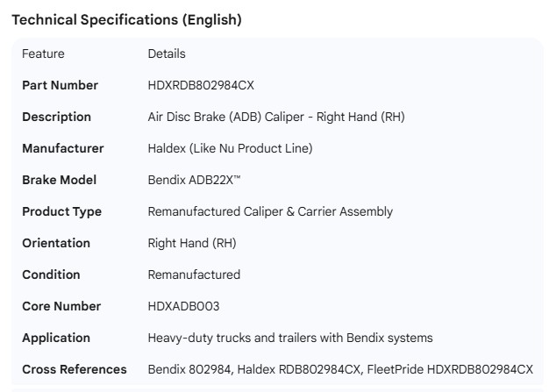Click the HDXADB003 core number value
Viewport: 549px width, 392px height.
(x=183, y=306)
